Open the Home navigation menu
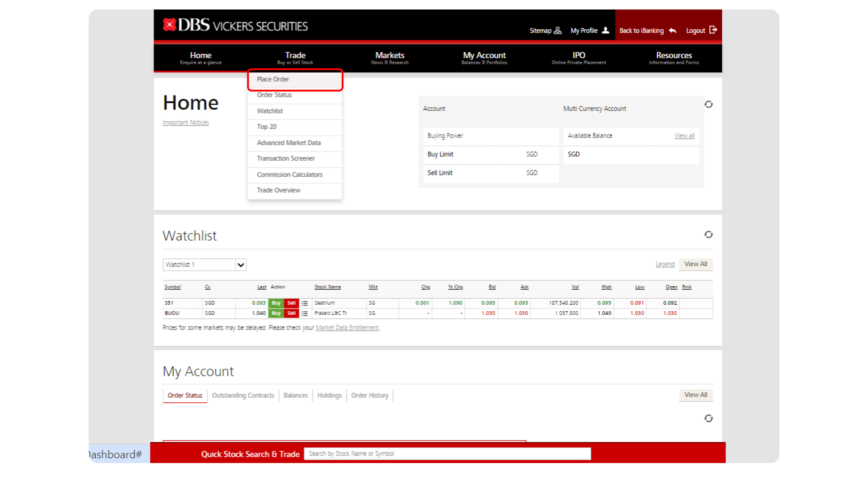The height and width of the screenshot is (500, 868). coord(200,58)
